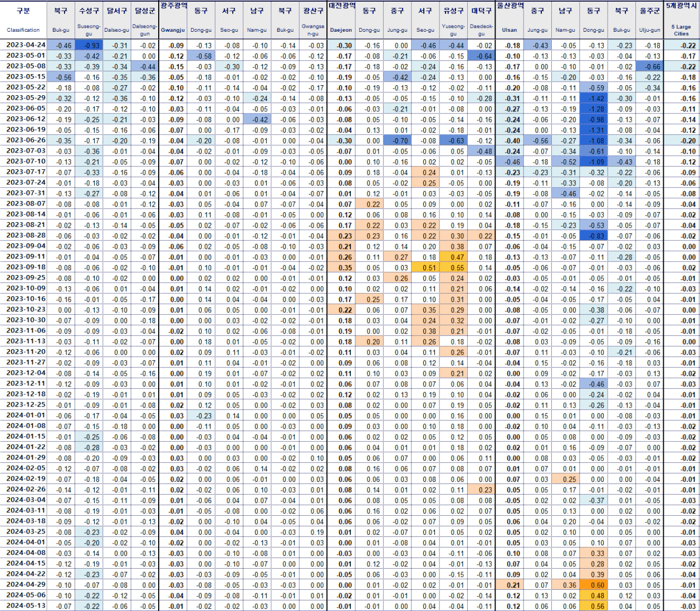Image resolution: width=700 pixels, height=611 pixels.
Task: Select the 0.39 cell in the 2024-04-22 row
Action: click(x=594, y=574)
